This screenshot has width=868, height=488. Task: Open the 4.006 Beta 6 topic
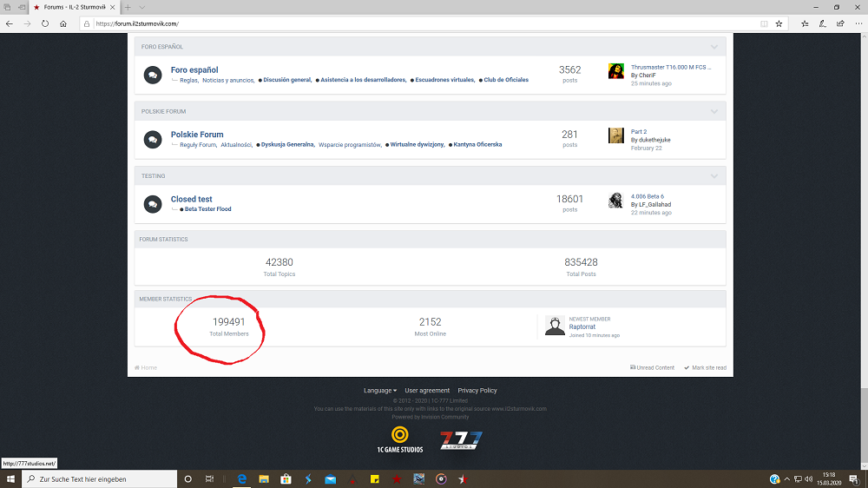coord(648,196)
